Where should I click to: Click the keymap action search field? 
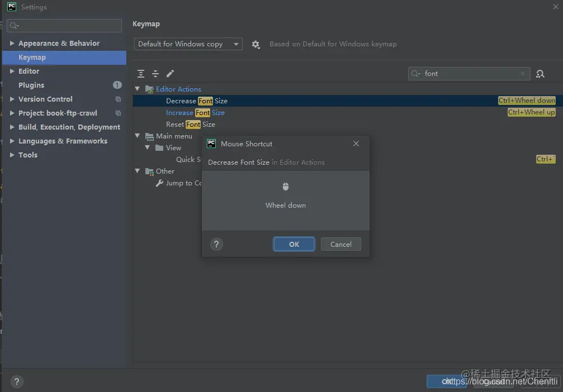469,74
